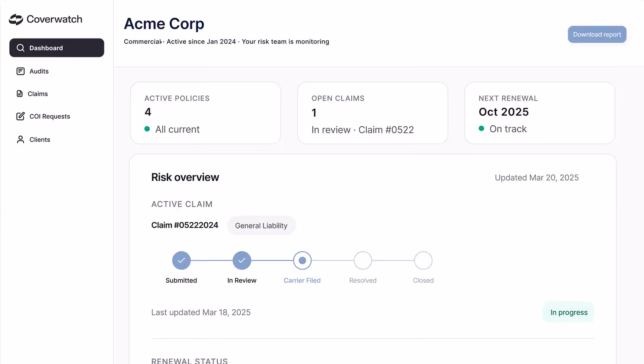The width and height of the screenshot is (644, 364).
Task: Click the General Liability tag
Action: (x=261, y=226)
